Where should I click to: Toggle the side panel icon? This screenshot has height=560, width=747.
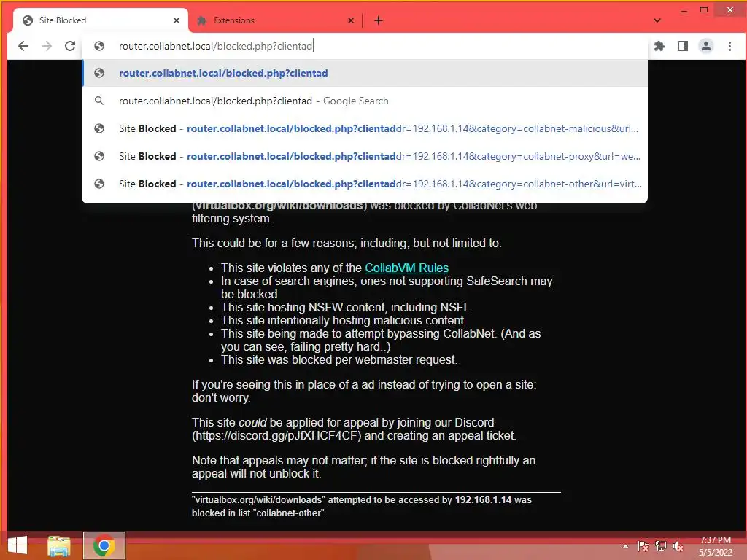(683, 46)
